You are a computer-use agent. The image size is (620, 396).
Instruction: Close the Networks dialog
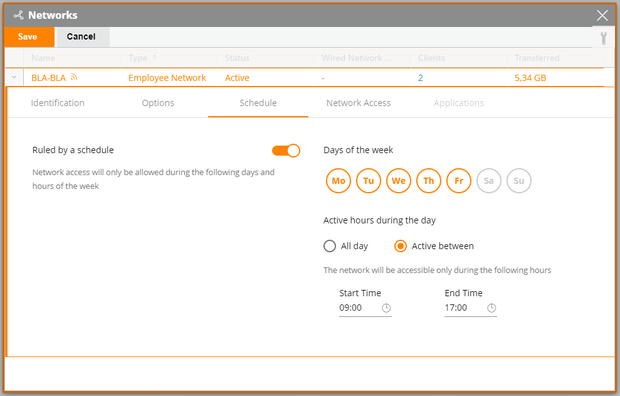[x=602, y=15]
